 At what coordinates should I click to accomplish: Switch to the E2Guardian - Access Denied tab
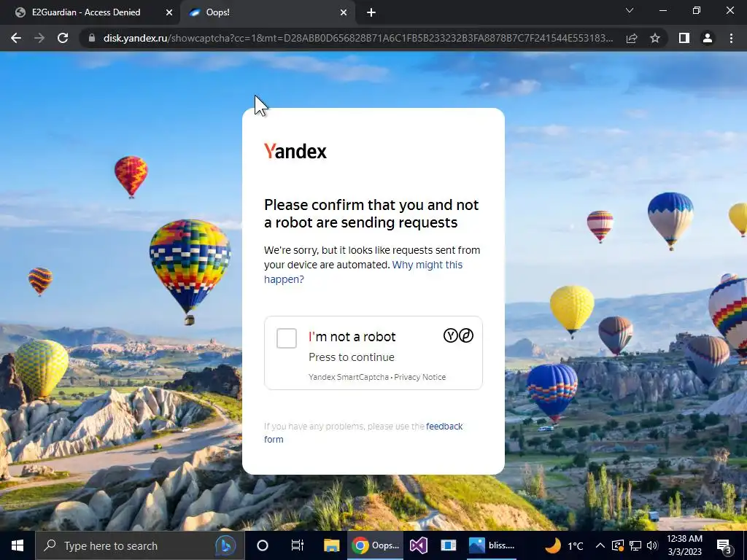pyautogui.click(x=86, y=12)
